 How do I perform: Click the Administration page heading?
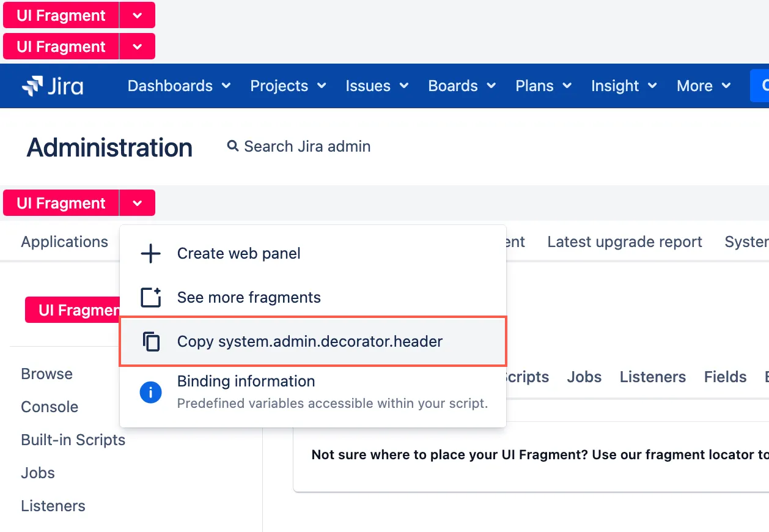click(110, 147)
